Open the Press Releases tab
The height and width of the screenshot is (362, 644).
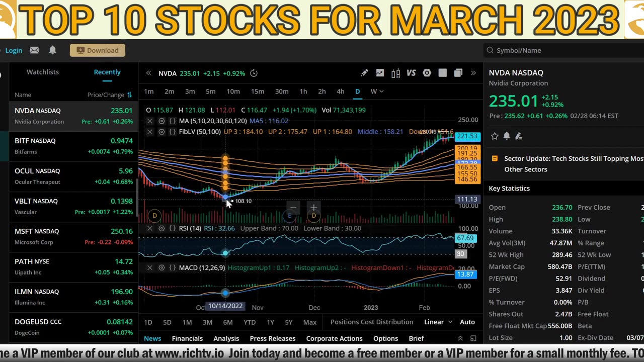[x=273, y=339]
